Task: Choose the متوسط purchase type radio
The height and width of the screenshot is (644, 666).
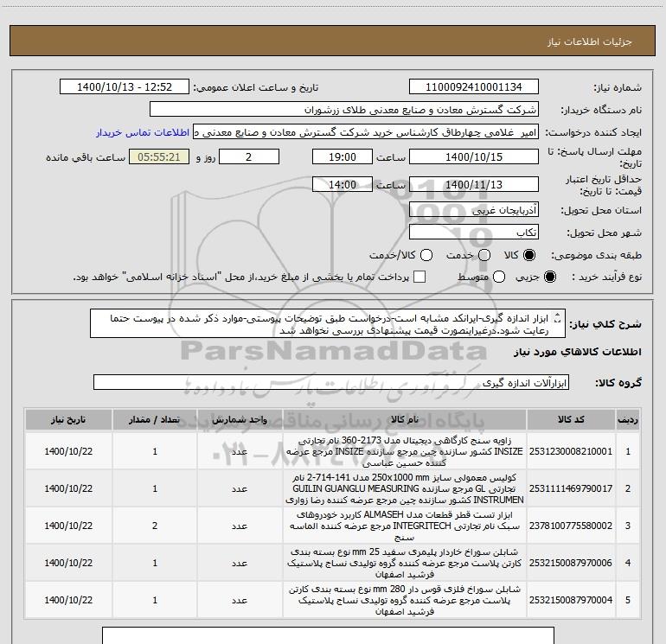Action: click(499, 277)
